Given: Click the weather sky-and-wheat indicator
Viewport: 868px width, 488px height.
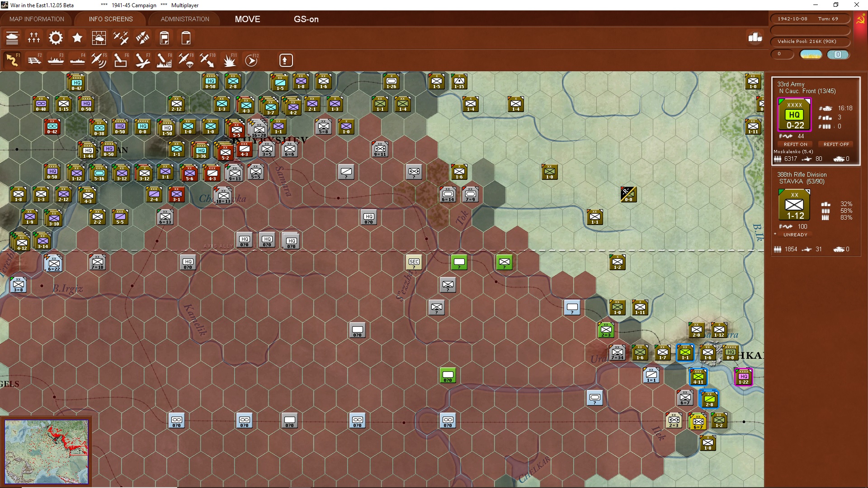Looking at the screenshot, I should click(x=811, y=55).
